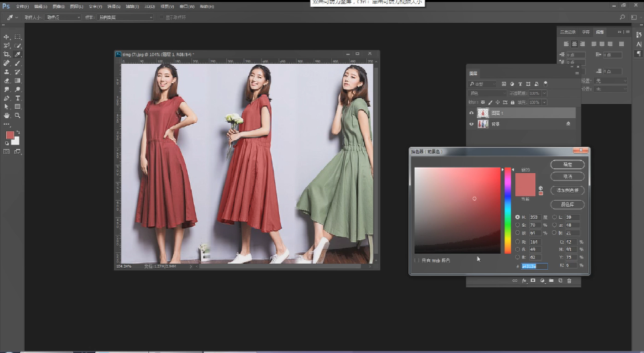Select the Horizontal Type tool
The width and height of the screenshot is (644, 353).
(17, 98)
